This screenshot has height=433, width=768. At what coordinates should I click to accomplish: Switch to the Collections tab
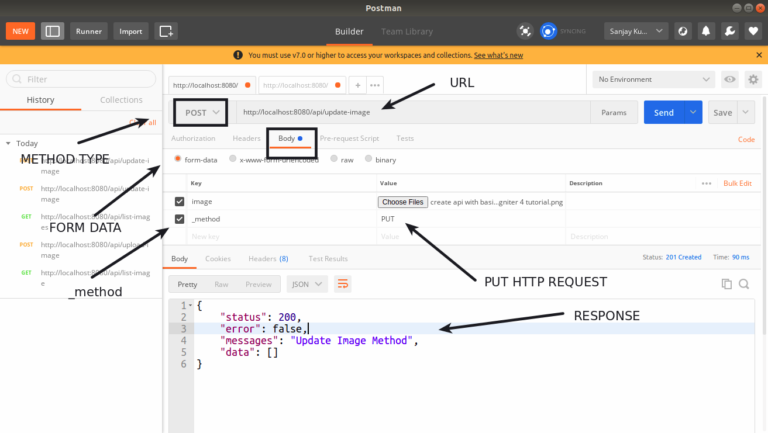(x=121, y=100)
